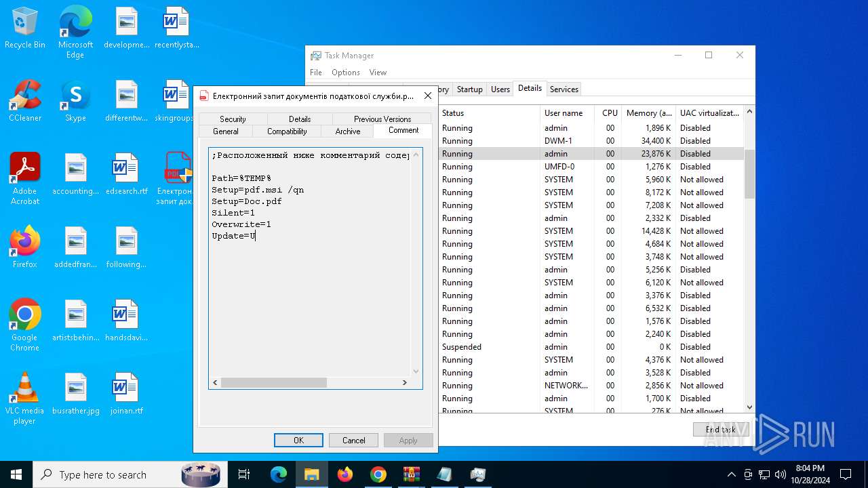Switch to the General tab
This screenshot has width=868, height=488.
(x=226, y=131)
